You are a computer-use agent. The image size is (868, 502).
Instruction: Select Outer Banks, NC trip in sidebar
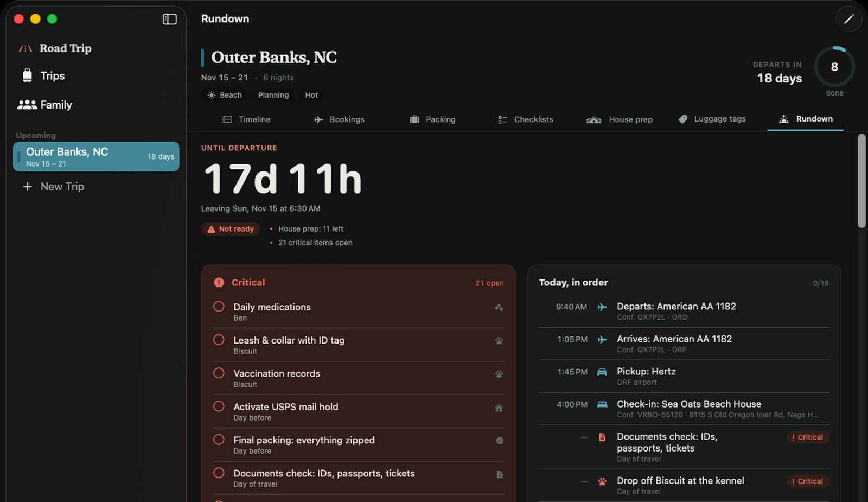(96, 157)
